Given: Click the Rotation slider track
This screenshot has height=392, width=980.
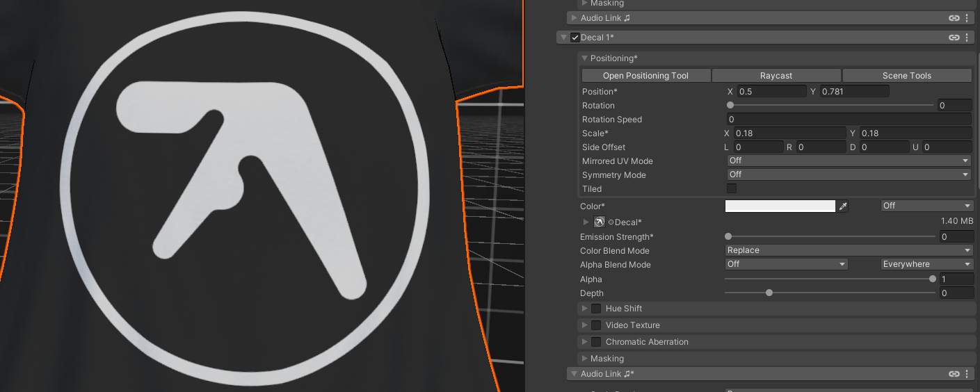Looking at the screenshot, I should tap(830, 105).
